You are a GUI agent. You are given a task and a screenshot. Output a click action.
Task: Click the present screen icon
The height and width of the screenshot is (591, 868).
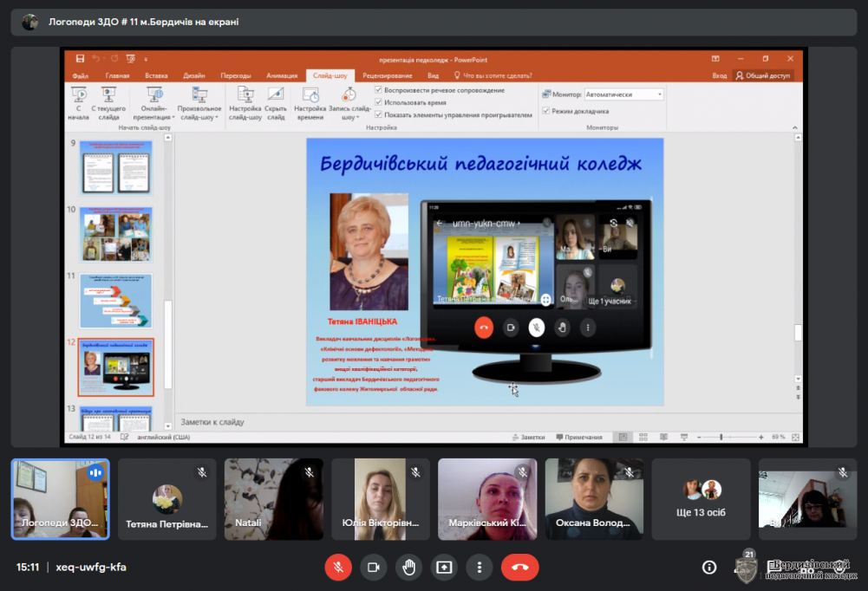click(x=444, y=567)
